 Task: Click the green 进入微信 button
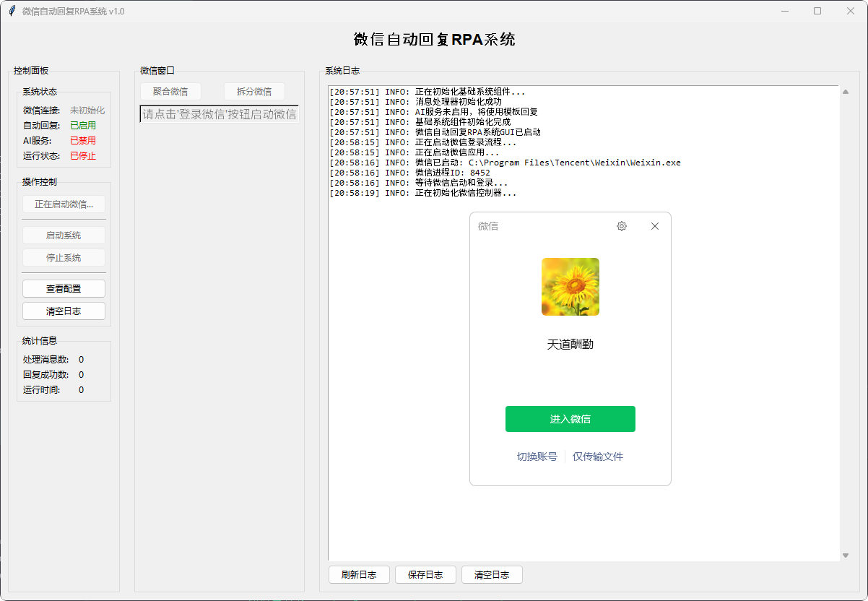coord(570,419)
